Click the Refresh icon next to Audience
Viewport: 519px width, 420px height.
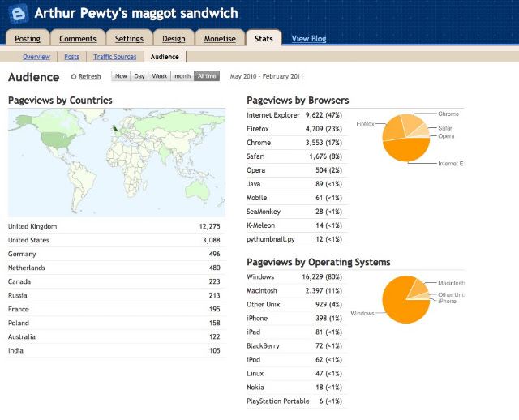tap(74, 76)
